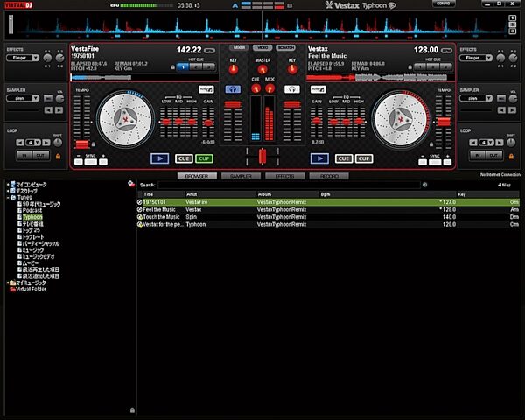Image resolution: width=525 pixels, height=420 pixels.
Task: Halve right loop length arrow
Action: click(x=473, y=143)
